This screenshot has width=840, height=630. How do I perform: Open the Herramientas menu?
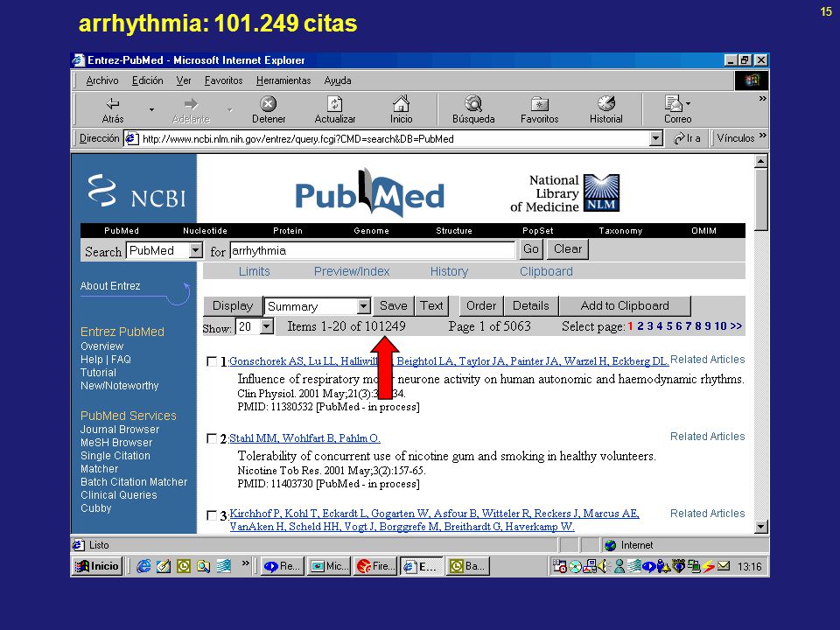click(x=283, y=80)
